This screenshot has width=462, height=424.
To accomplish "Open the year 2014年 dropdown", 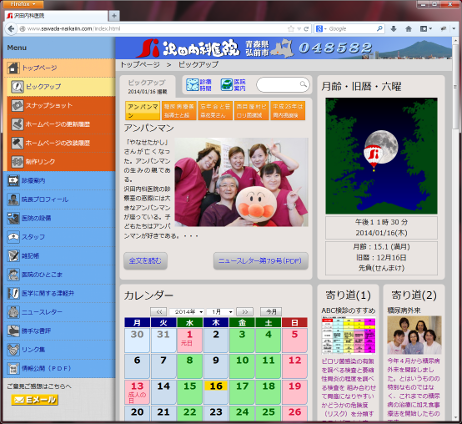I will click(x=187, y=312).
